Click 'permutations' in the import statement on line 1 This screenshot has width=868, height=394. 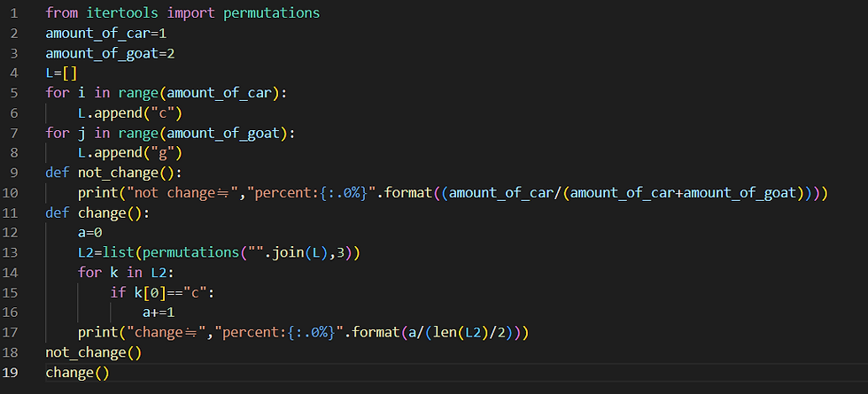click(271, 12)
